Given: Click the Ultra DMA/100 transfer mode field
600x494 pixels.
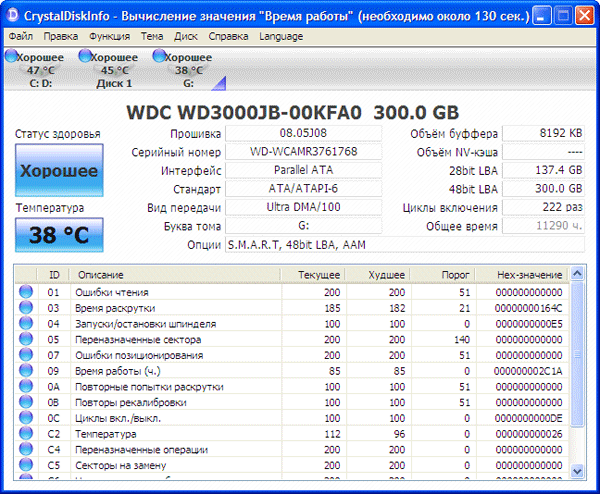Looking at the screenshot, I should click(303, 207).
